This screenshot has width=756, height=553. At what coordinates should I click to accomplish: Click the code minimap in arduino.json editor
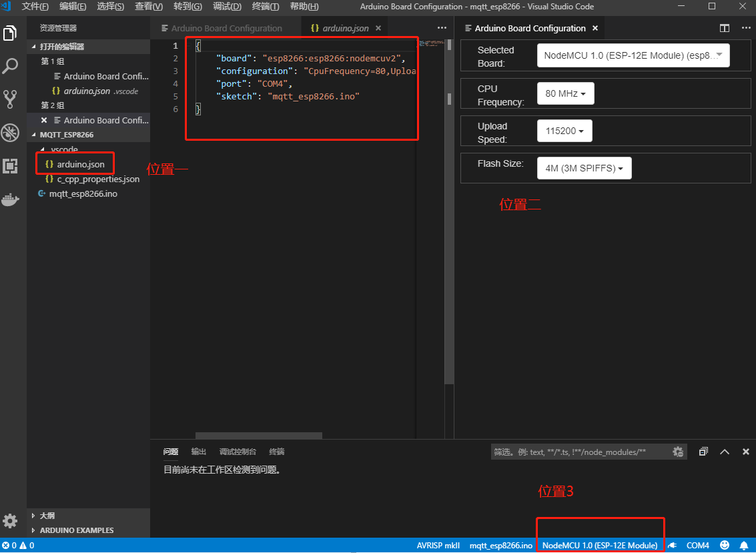430,43
